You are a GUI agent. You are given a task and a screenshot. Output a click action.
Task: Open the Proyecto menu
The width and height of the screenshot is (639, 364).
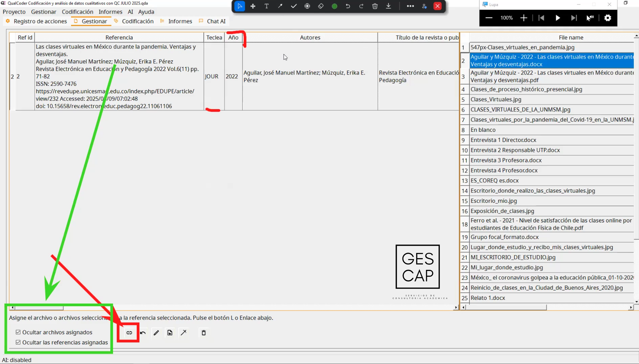pos(14,12)
